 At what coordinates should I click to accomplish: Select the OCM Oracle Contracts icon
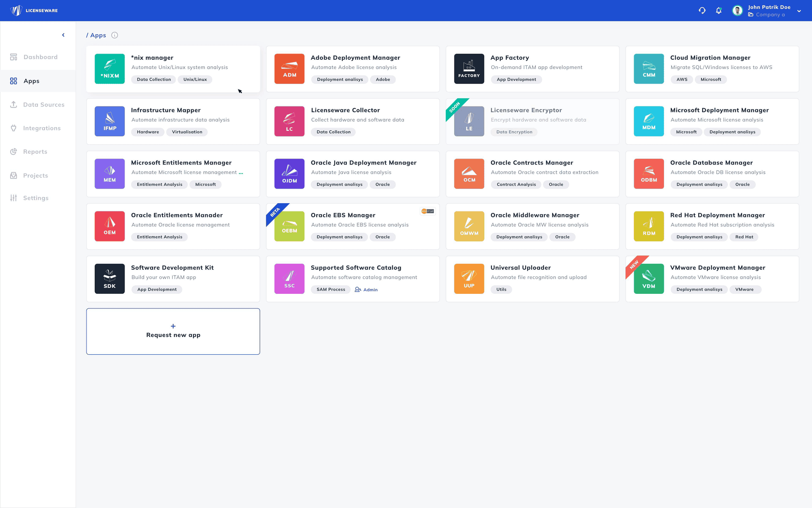(469, 174)
